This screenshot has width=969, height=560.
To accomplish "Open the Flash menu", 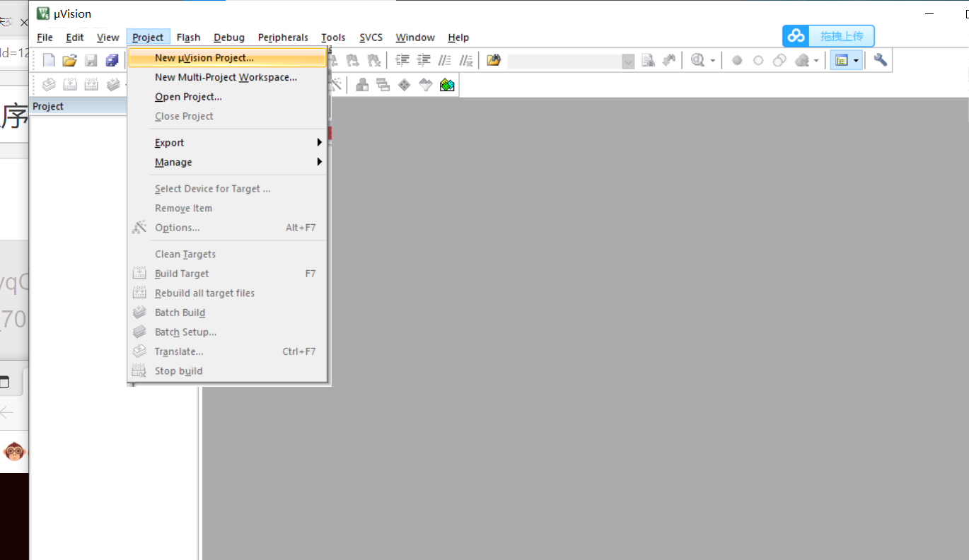I will pyautogui.click(x=188, y=37).
